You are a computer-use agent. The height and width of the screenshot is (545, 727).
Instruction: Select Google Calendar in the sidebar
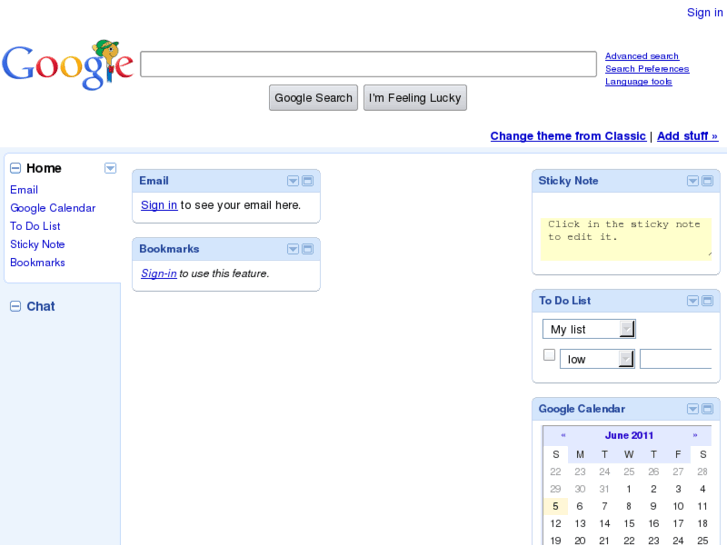[53, 208]
